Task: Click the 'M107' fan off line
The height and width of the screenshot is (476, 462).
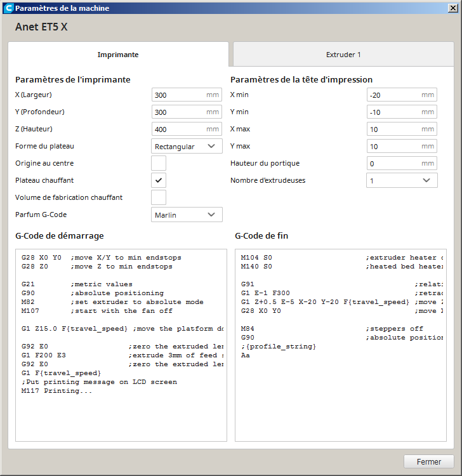Action: [x=96, y=311]
